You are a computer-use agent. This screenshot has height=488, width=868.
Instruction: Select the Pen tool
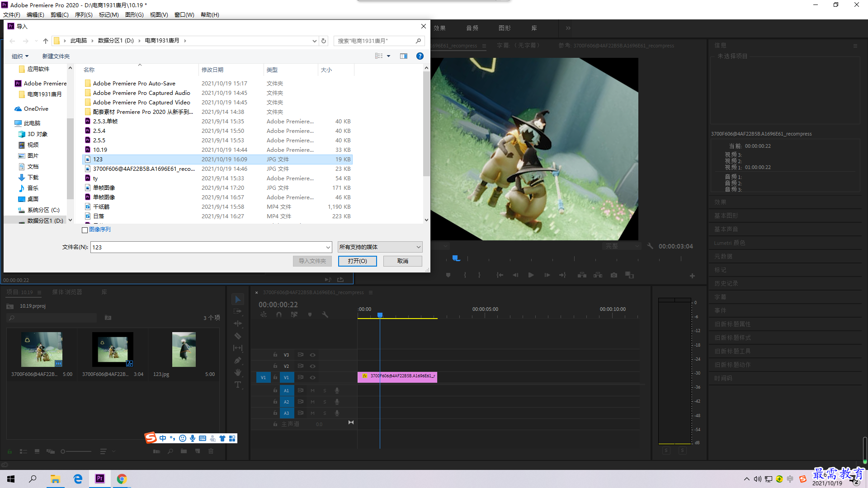point(238,360)
